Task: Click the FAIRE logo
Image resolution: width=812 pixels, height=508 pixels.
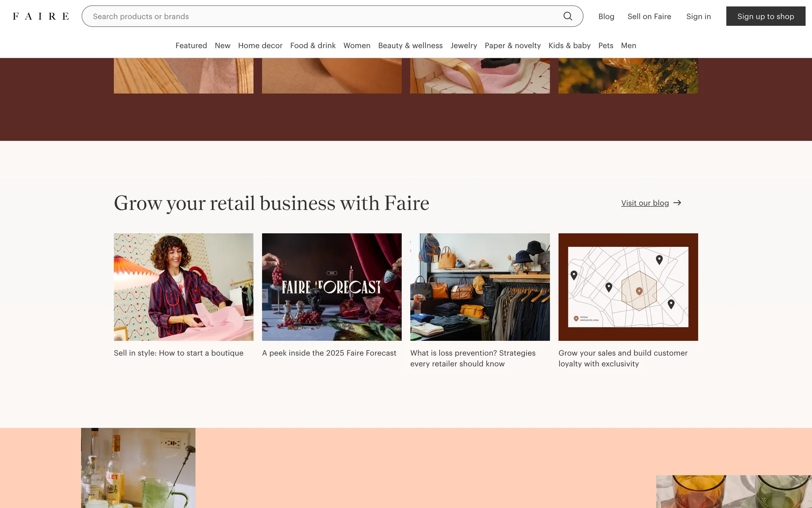Action: pos(41,16)
